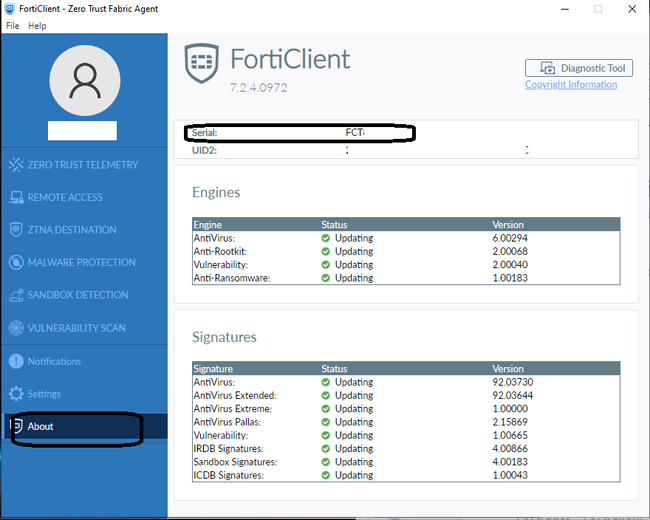650x520 pixels.
Task: Click the Engines section heading
Action: point(216,192)
